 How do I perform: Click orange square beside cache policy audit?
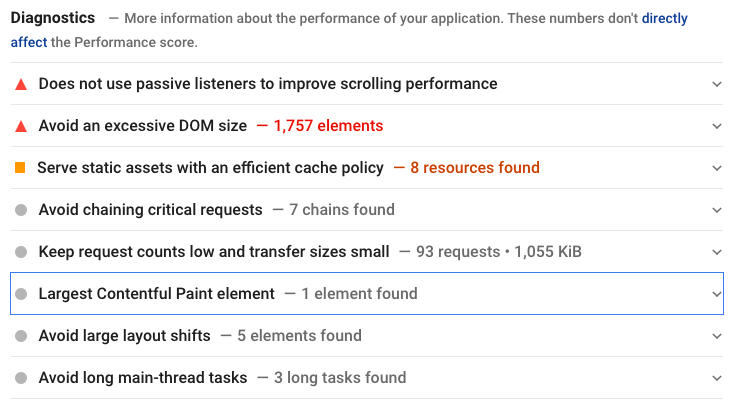21,168
